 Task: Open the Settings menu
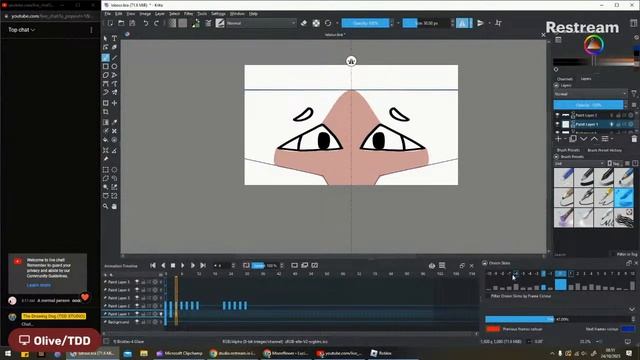pos(218,14)
